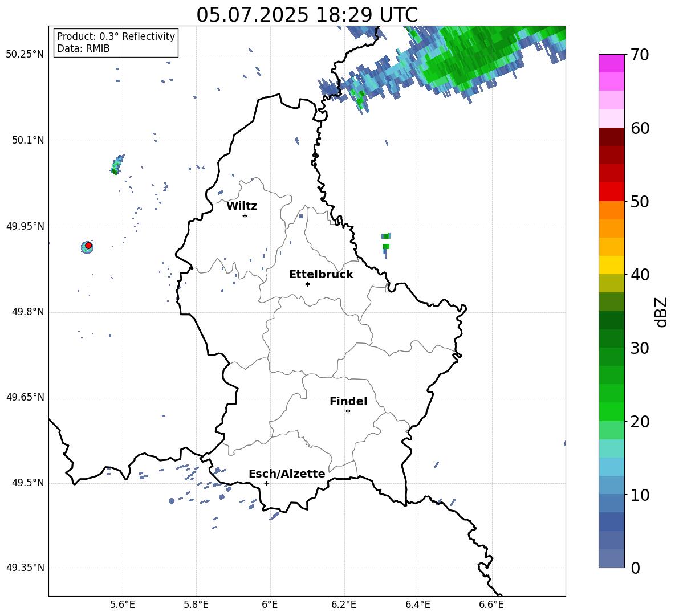The height and width of the screenshot is (616, 675).
Task: Pick the dark maroon swatch below 60
Action: point(611,137)
